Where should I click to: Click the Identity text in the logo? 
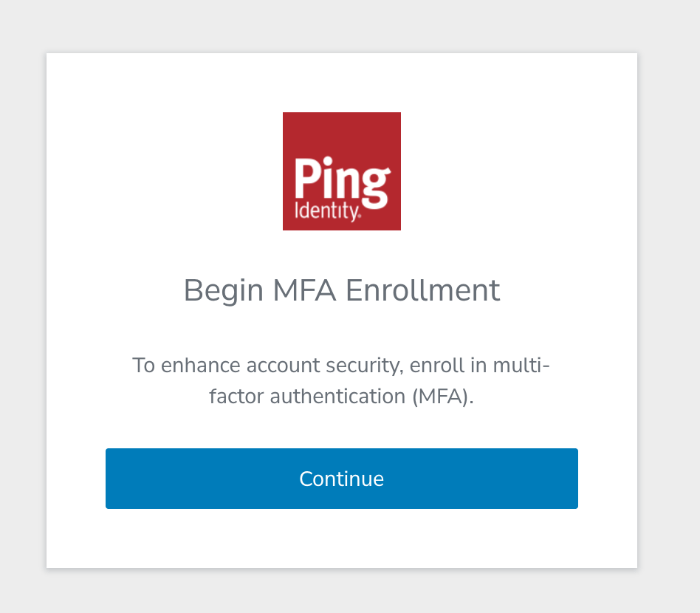(x=327, y=212)
